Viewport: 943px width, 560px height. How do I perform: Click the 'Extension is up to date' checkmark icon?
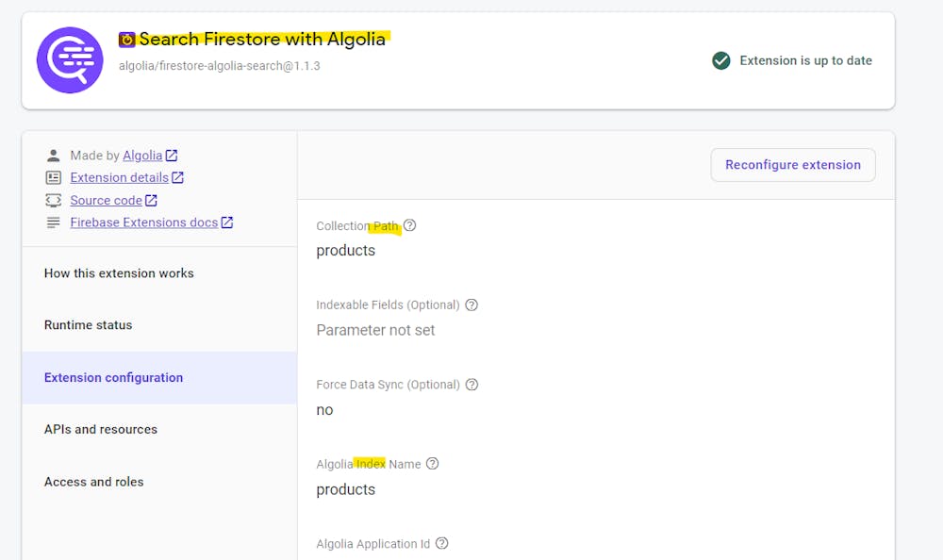pos(720,59)
